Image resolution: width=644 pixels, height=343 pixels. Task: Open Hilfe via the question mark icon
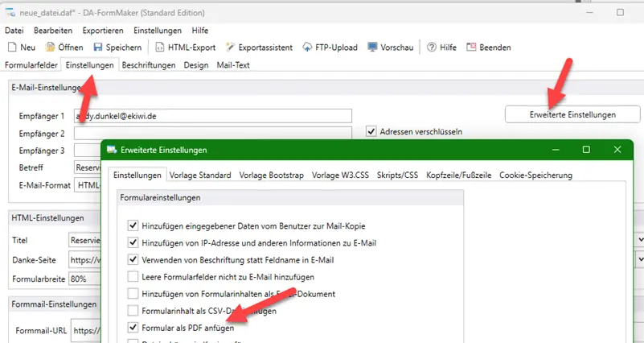pos(432,48)
